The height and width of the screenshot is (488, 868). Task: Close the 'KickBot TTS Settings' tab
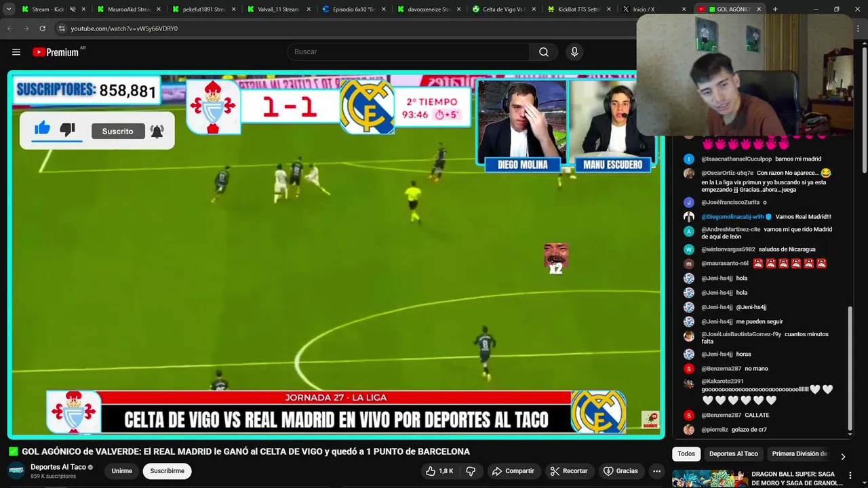click(x=608, y=9)
